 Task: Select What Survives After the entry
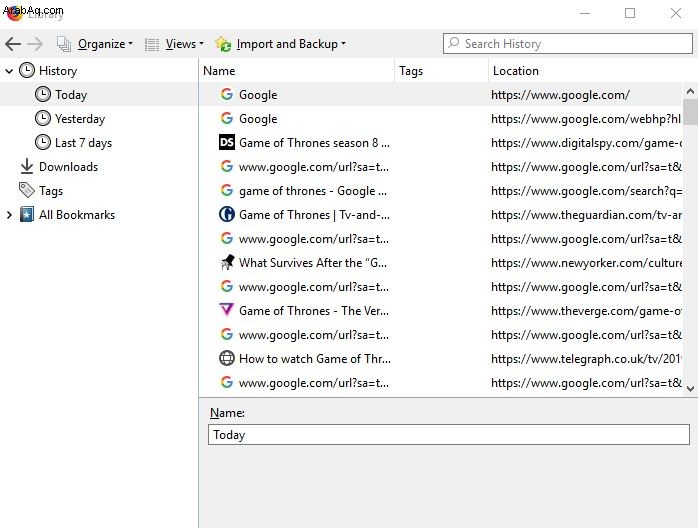[x=440, y=263]
